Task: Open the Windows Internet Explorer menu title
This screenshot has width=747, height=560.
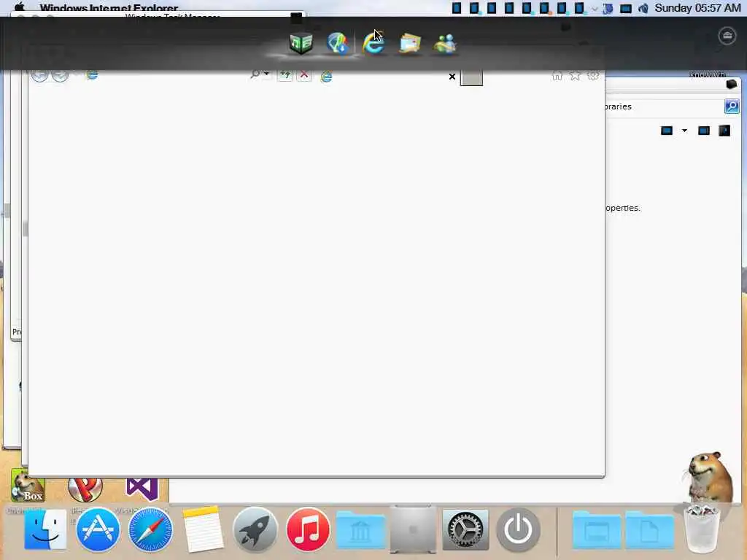Action: (109, 8)
